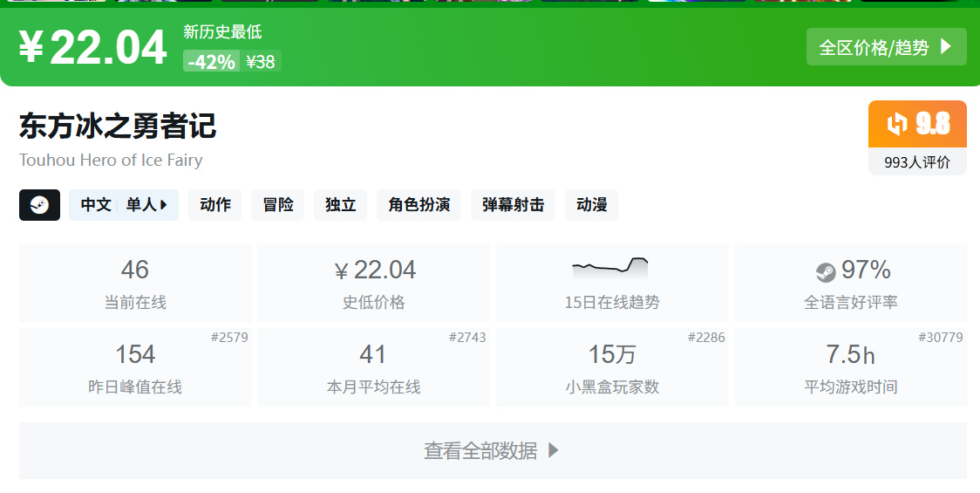
Task: Click the 993人评价 review count
Action: 917,162
